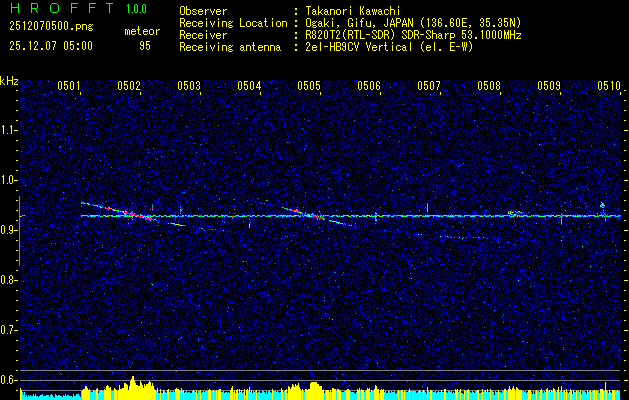The image size is (629, 400).
Task: Click the 25.12.07 05:00 timestamp
Action: click(50, 45)
